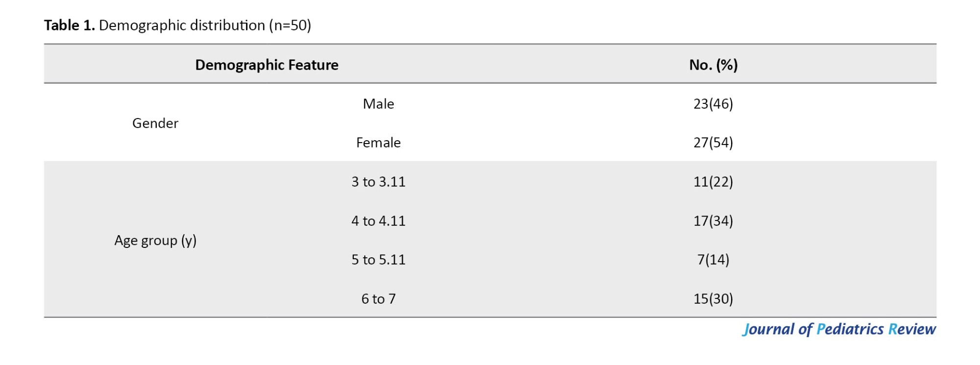Click the "Age group (y)" row label
Viewport: 980px width, 365px height.
(155, 241)
